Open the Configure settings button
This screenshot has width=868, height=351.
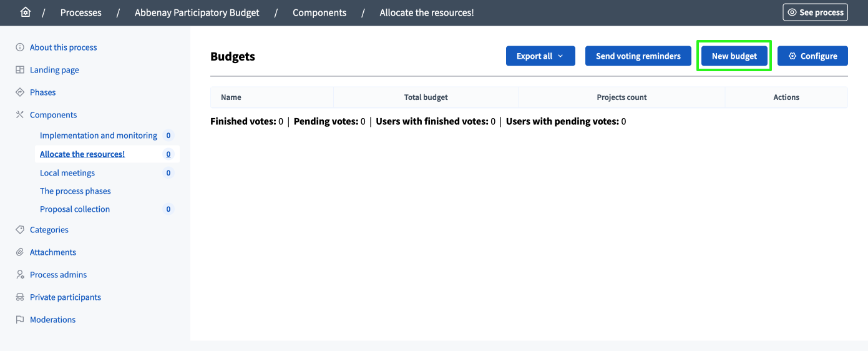pos(812,56)
